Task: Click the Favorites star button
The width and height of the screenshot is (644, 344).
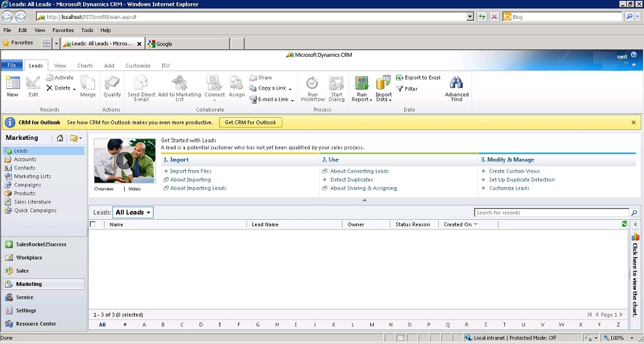Action: (x=18, y=43)
